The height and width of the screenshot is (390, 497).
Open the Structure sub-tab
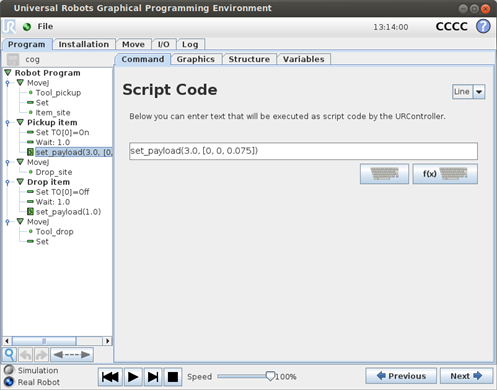tap(249, 59)
